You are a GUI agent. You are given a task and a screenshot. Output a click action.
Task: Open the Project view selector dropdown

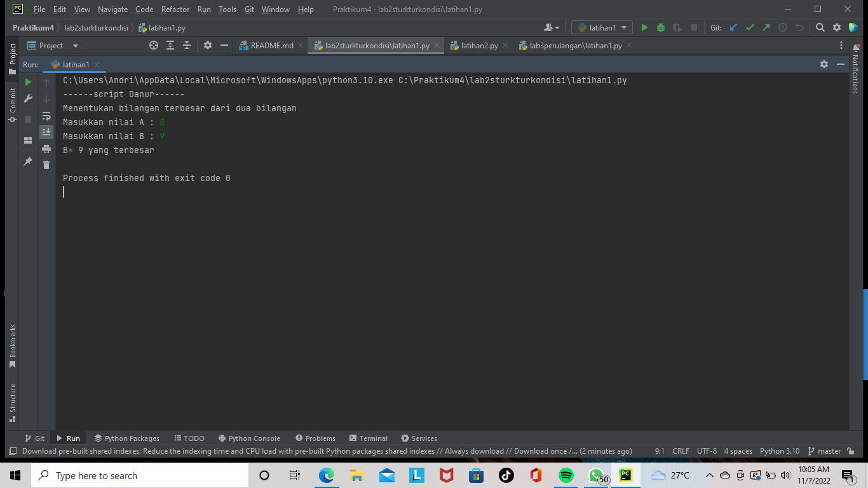(75, 45)
